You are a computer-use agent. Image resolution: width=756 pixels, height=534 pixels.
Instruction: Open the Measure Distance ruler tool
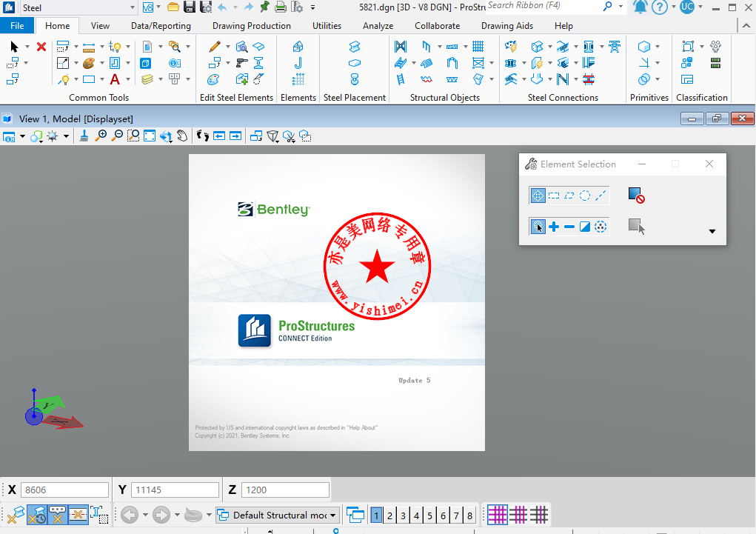coord(89,47)
